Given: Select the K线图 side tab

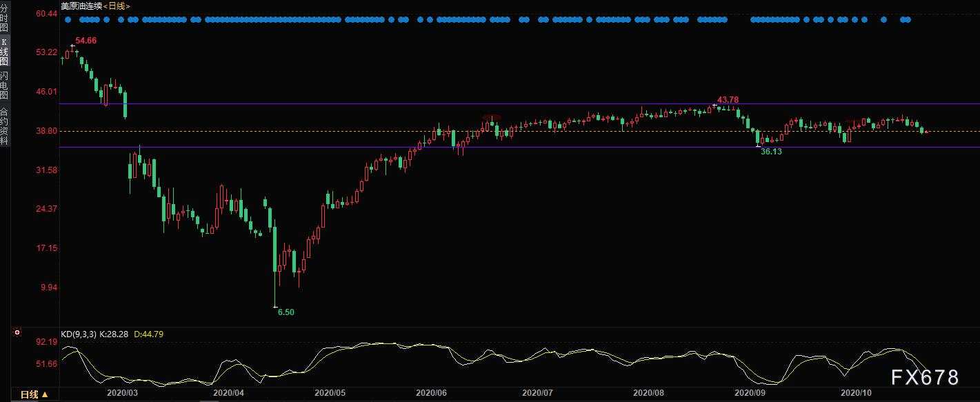Looking at the screenshot, I should pos(4,52).
